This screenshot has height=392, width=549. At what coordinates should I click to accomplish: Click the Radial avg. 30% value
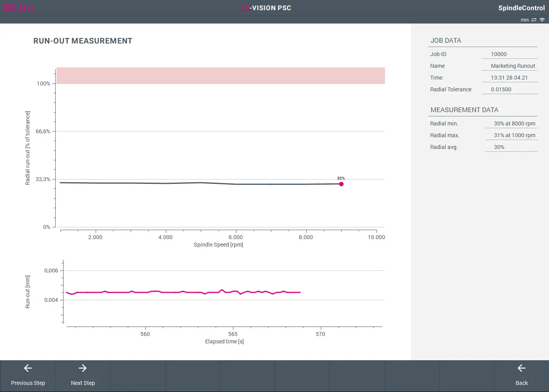(x=499, y=147)
